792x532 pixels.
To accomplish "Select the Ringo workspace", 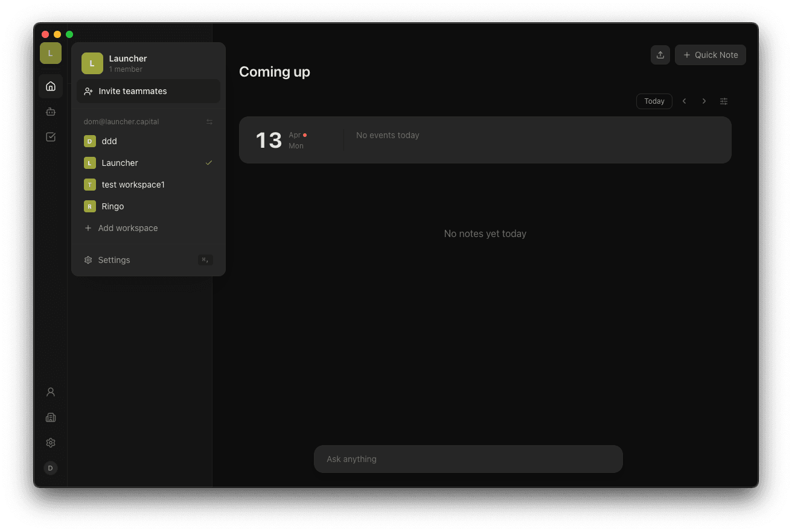I will point(112,206).
